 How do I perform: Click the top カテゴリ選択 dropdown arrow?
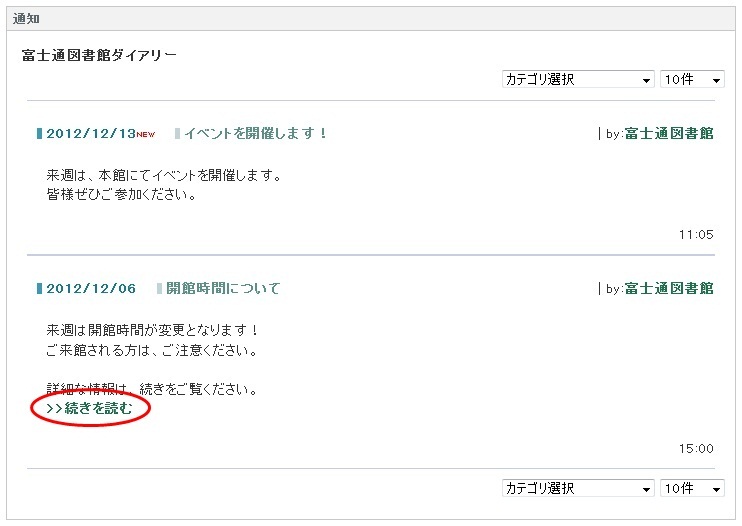(x=646, y=80)
